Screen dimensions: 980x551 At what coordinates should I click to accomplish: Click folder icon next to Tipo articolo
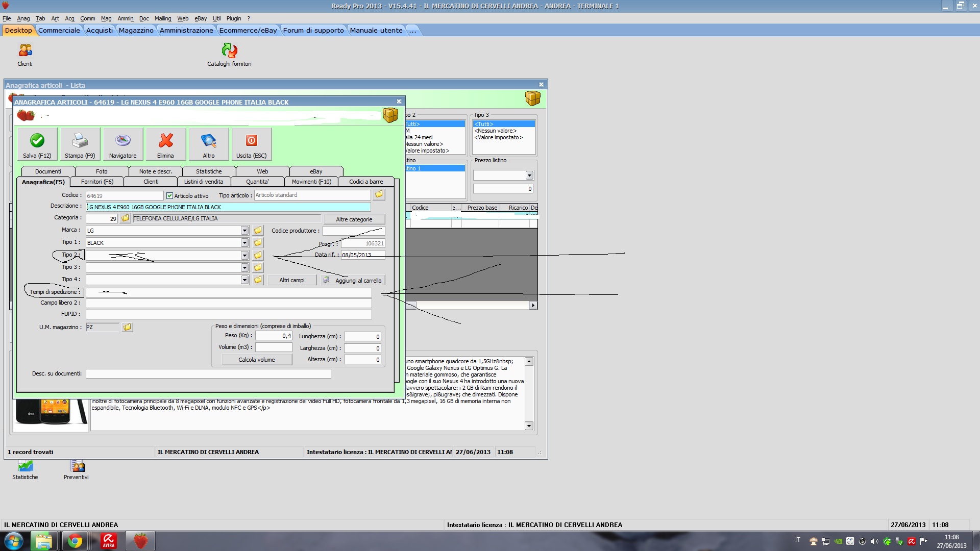pos(379,195)
